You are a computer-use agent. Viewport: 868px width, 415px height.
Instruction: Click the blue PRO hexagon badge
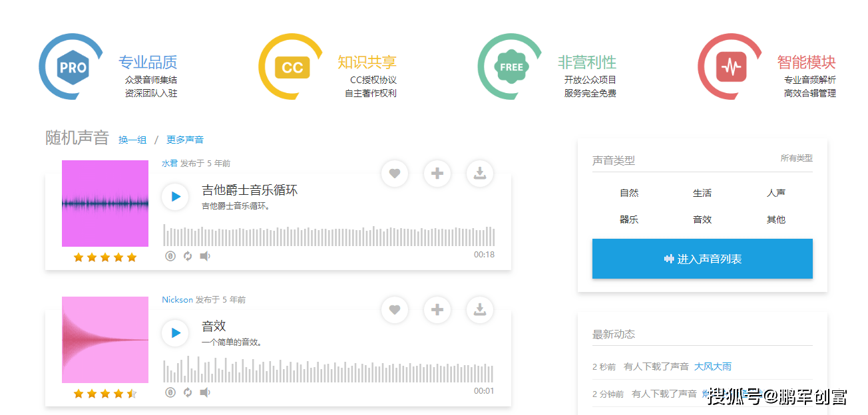click(73, 67)
